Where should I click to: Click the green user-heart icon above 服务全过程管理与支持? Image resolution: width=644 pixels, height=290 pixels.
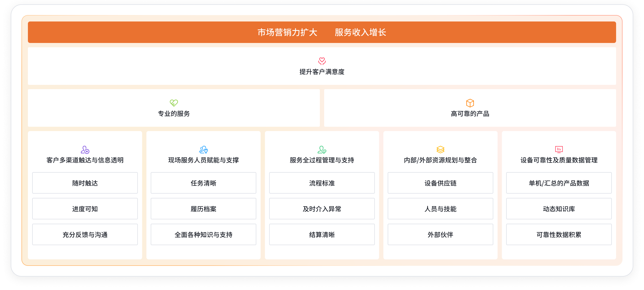pyautogui.click(x=322, y=150)
